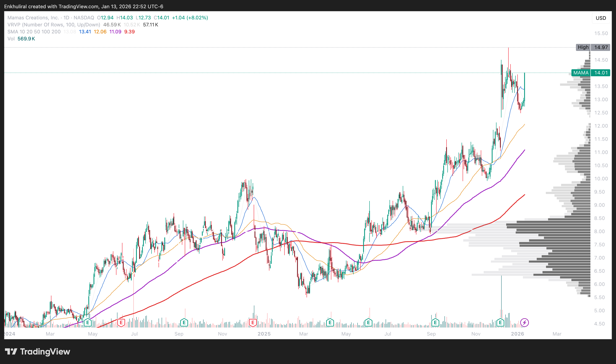
Task: Open the USD currency selector
Action: point(601,18)
